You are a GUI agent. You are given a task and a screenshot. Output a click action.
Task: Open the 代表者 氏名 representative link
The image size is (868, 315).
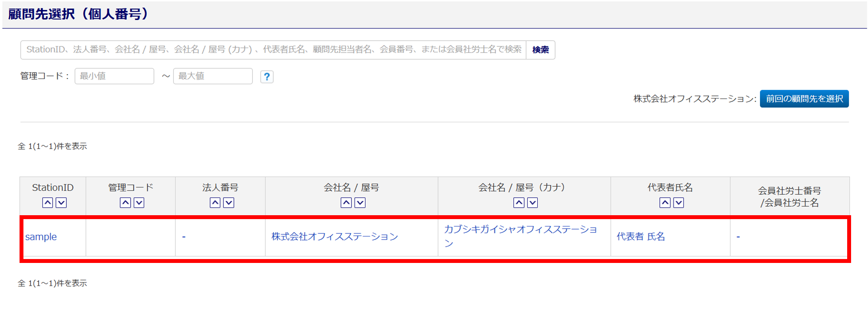tap(641, 236)
